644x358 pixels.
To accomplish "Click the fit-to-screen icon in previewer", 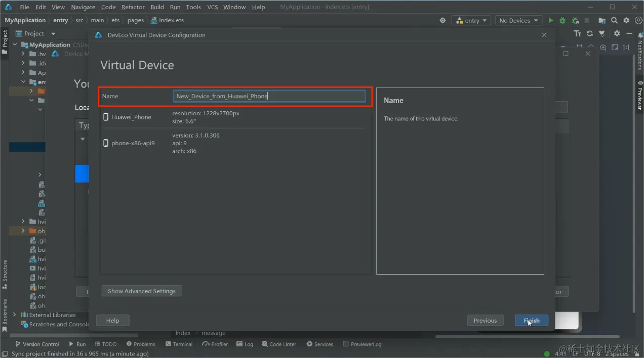I will pyautogui.click(x=615, y=48).
